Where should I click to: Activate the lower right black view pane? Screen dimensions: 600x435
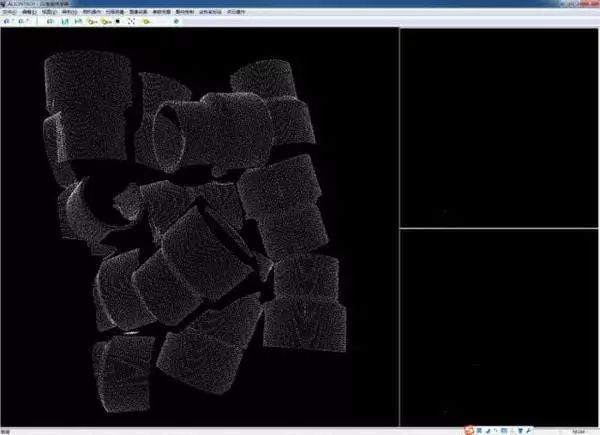pos(499,327)
